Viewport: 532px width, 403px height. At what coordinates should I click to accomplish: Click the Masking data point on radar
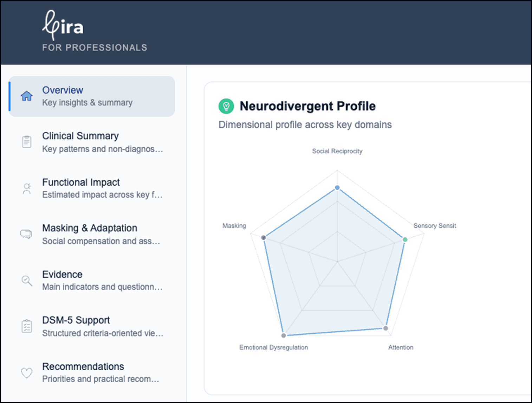coord(264,238)
